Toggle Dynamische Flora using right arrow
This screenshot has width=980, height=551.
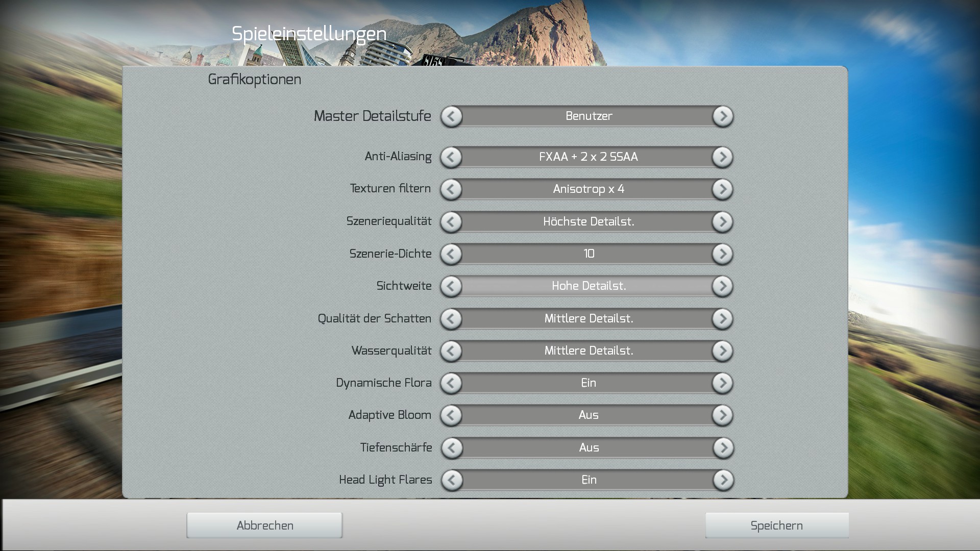(722, 383)
